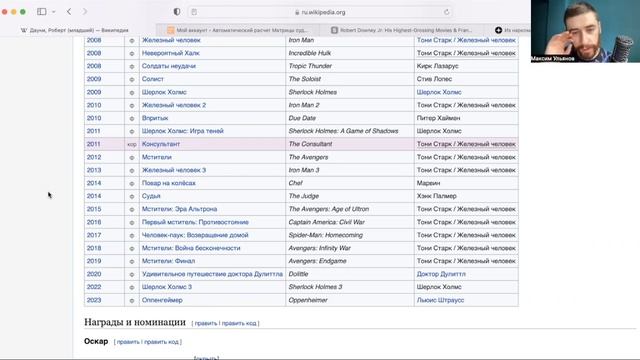This screenshot has width=640, height=360.
Task: Click the кор marker in Консультант row
Action: pyautogui.click(x=132, y=144)
